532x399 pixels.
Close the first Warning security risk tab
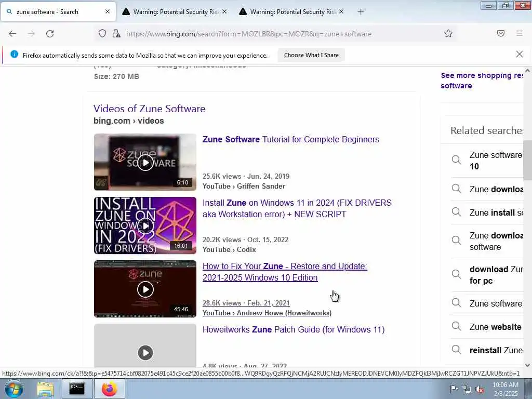click(x=224, y=11)
